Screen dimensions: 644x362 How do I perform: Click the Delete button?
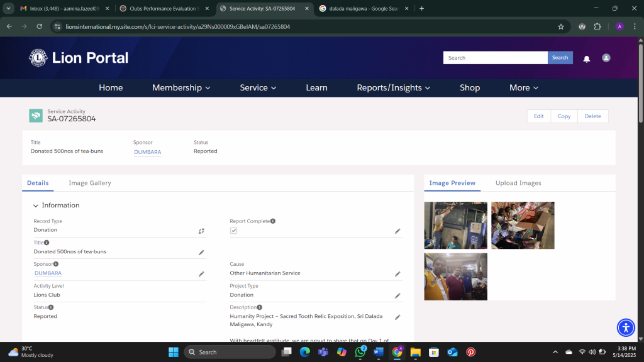pyautogui.click(x=592, y=116)
